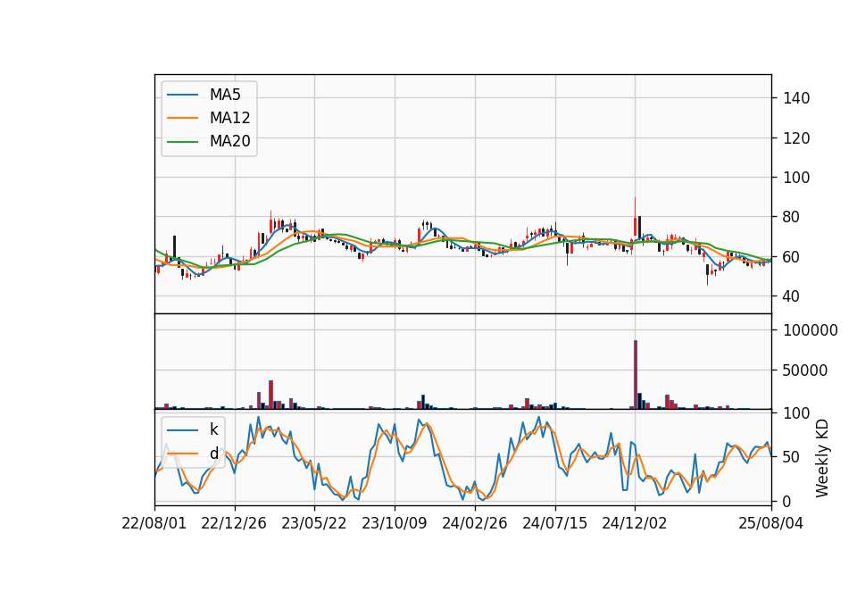This screenshot has height=616, width=857.
Task: Click the 24/02/26 date axis label
Action: pyautogui.click(x=474, y=523)
